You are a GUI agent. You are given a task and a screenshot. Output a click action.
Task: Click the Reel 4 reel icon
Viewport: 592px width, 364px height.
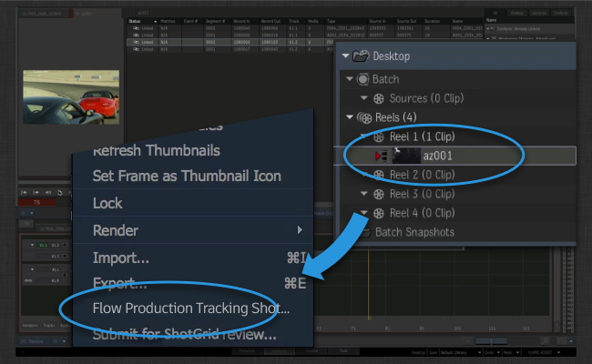(378, 213)
